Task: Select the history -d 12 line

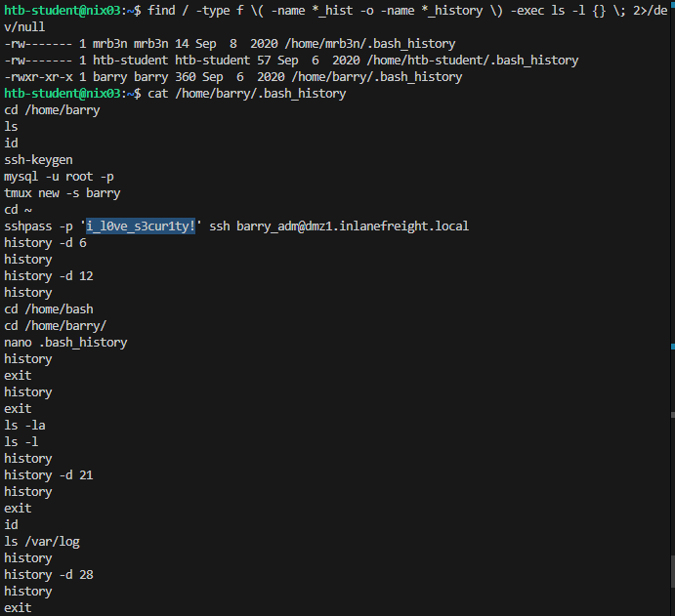Action: [x=49, y=276]
